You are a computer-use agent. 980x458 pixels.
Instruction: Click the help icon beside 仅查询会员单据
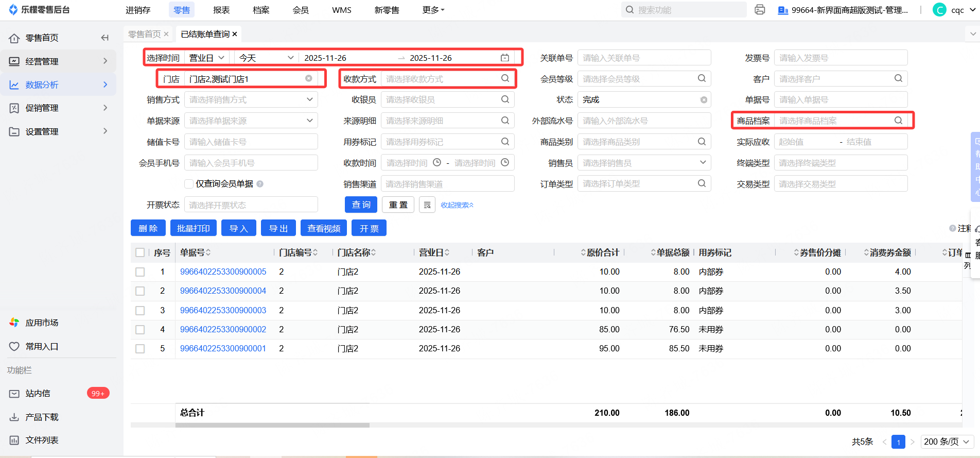tap(260, 184)
